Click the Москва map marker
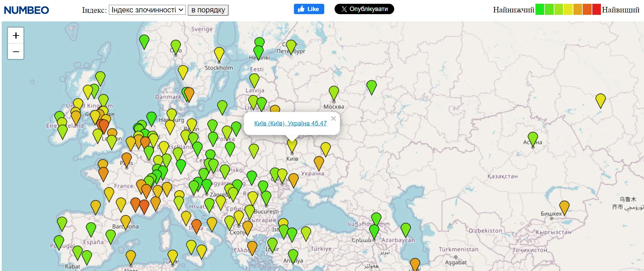 pyautogui.click(x=334, y=92)
